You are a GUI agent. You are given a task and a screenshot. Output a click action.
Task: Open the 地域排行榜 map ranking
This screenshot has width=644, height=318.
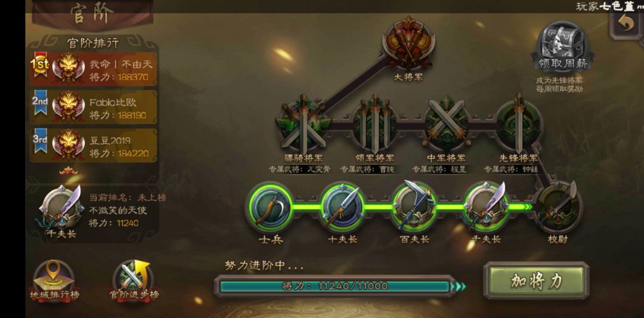pos(54,280)
